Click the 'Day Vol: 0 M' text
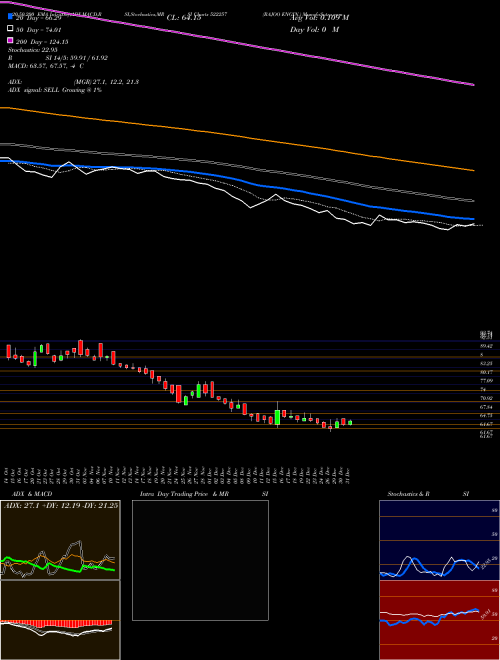The image size is (500, 660). click(314, 30)
